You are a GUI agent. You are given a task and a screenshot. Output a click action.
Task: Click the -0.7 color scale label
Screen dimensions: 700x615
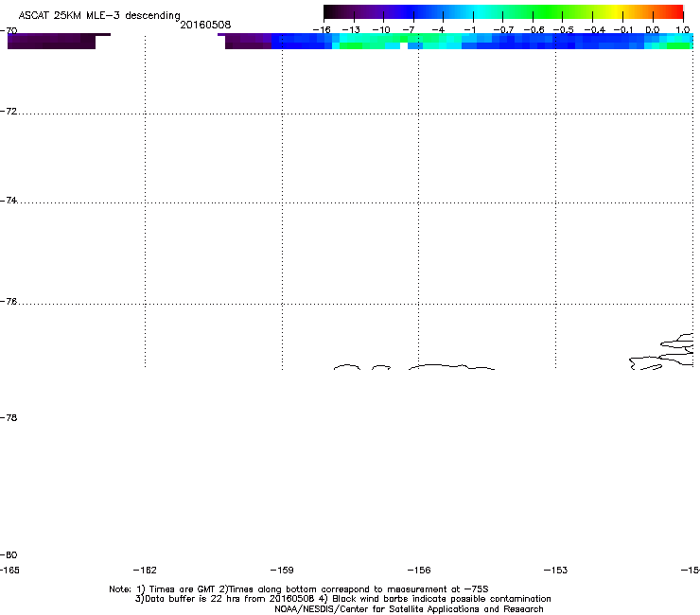pyautogui.click(x=503, y=30)
